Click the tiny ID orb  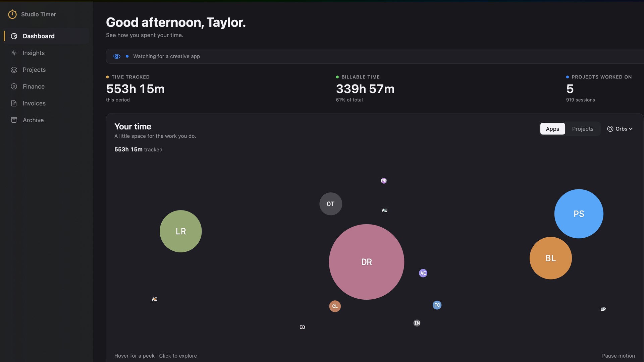[x=302, y=327]
